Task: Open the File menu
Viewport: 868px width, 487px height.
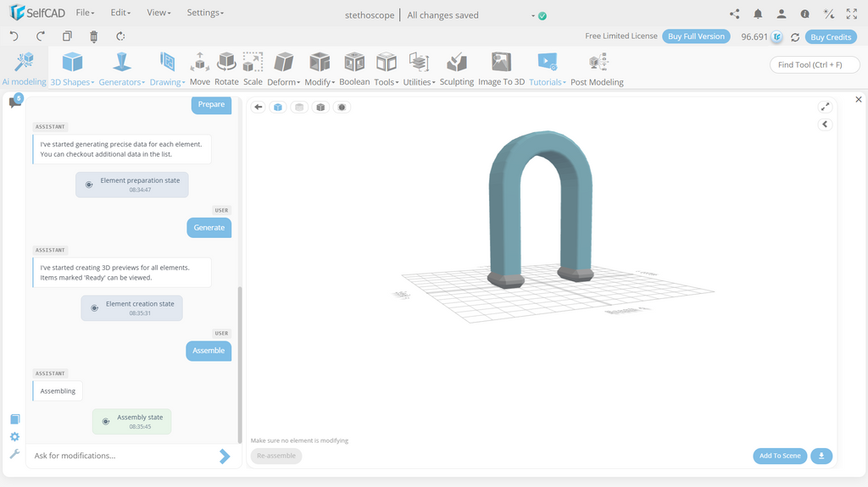Action: click(85, 13)
